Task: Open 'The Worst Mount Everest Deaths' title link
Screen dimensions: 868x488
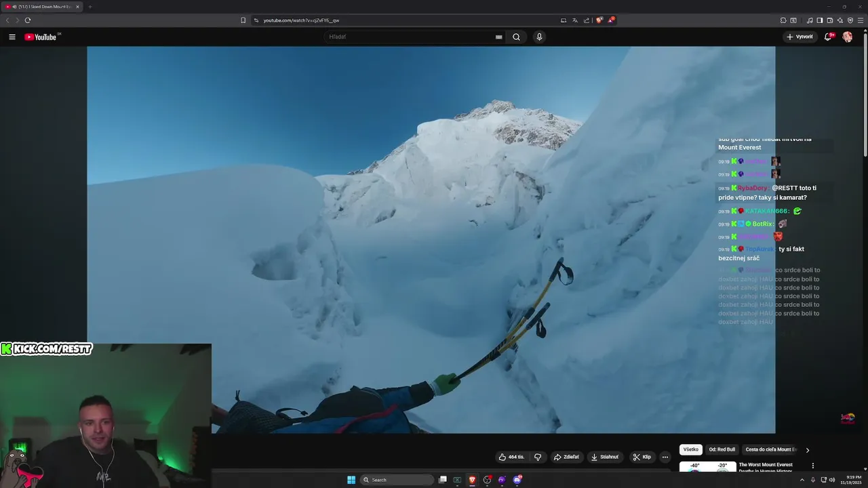Action: tap(766, 467)
